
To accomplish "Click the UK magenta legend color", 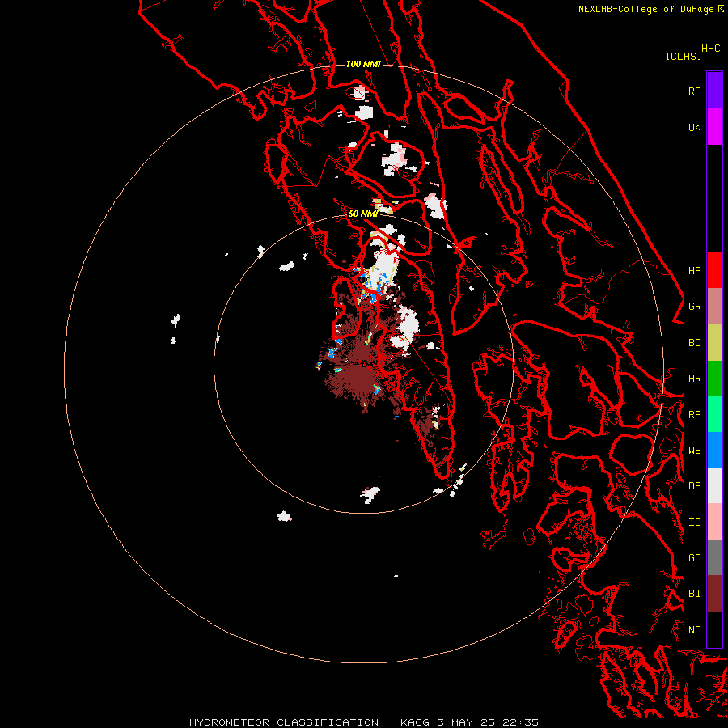I will coord(714,127).
